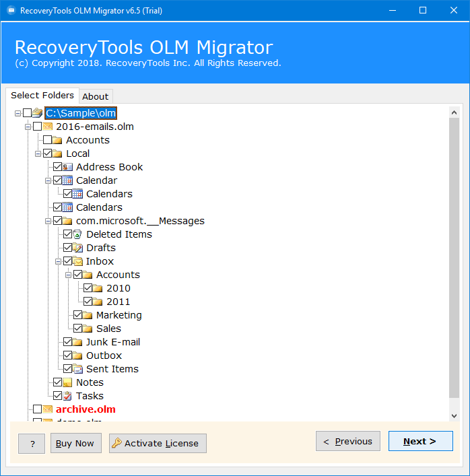Click the Notes sticky note icon

click(x=67, y=382)
